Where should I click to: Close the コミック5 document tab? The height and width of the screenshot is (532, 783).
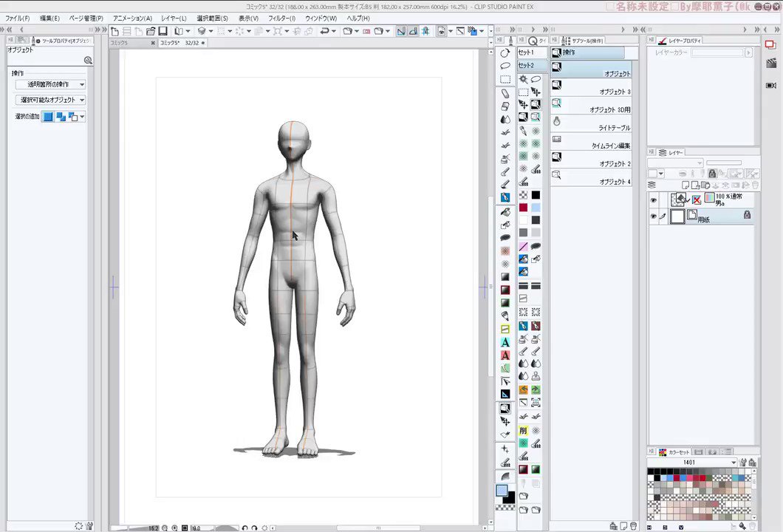153,43
